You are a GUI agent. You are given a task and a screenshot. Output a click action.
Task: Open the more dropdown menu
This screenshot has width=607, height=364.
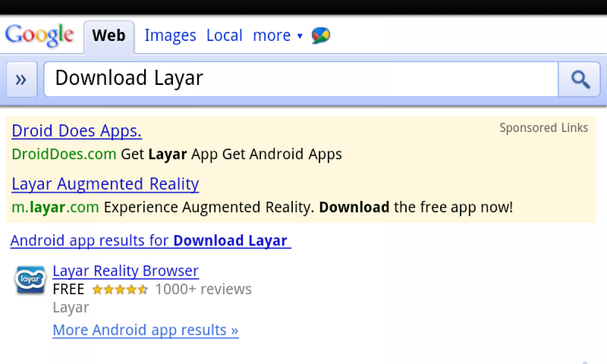click(278, 35)
